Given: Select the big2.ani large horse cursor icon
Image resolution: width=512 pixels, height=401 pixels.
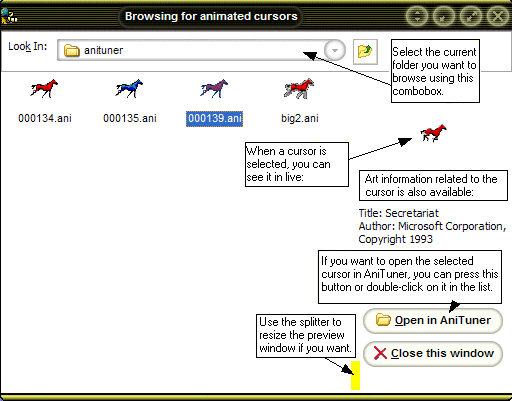Looking at the screenshot, I should point(299,89).
